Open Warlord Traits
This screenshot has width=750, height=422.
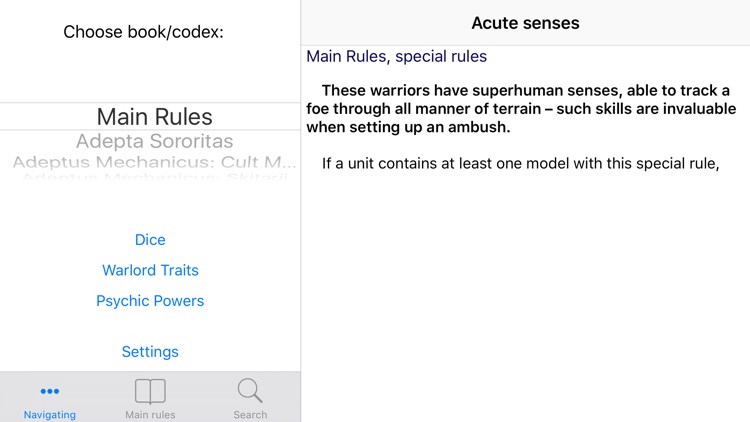pyautogui.click(x=150, y=270)
